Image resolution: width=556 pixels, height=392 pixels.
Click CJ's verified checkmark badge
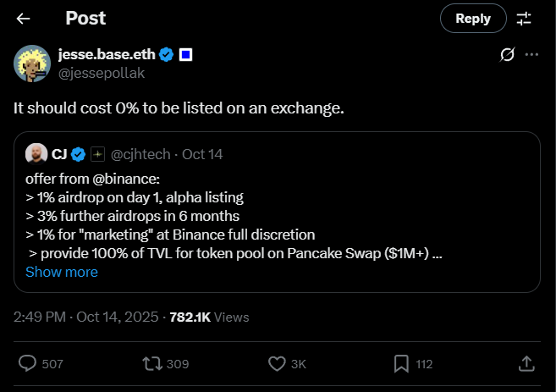point(79,154)
